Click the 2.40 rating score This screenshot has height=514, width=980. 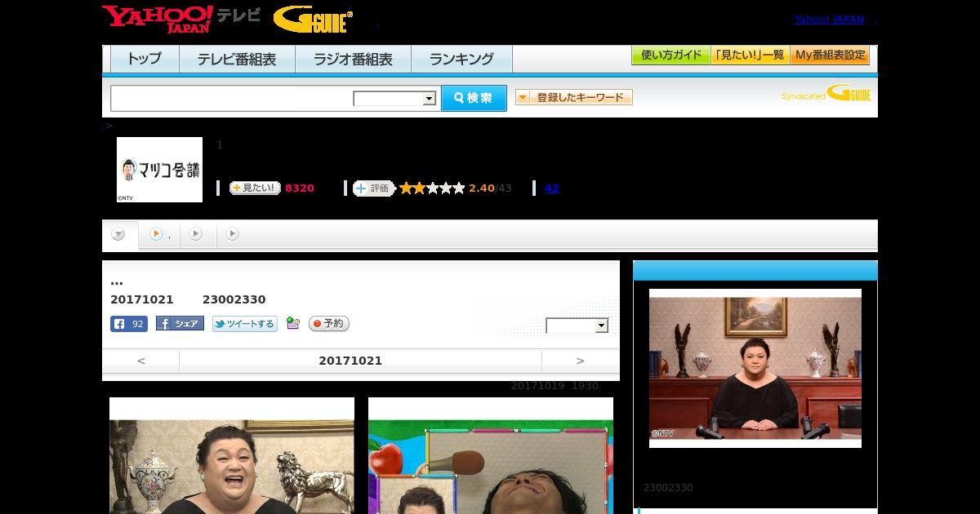pyautogui.click(x=482, y=188)
